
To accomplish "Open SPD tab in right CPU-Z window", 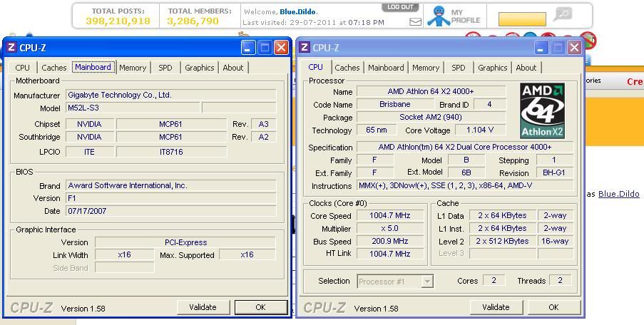I will 459,68.
